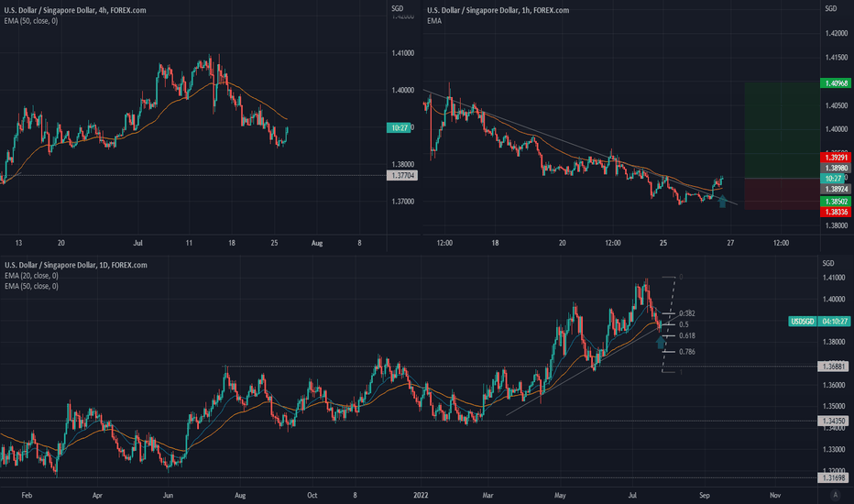Click 1.36000 on the daily chart price axis
The image size is (854, 504).
tap(834, 385)
